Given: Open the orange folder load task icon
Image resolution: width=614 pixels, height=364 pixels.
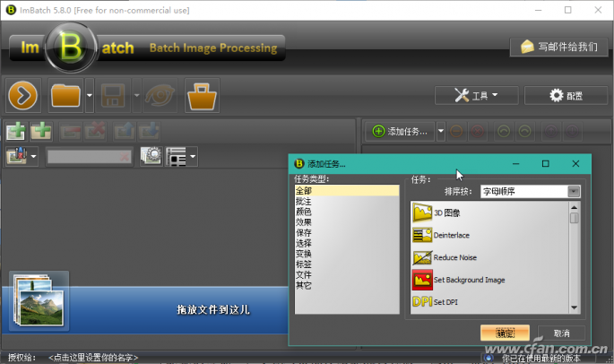Looking at the screenshot, I should pyautogui.click(x=65, y=95).
